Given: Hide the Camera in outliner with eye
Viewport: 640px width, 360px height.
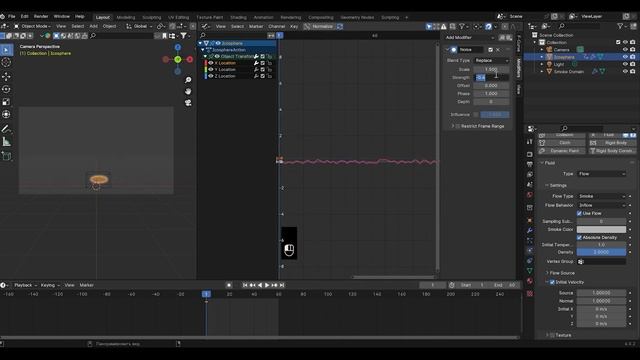Looking at the screenshot, I should pyautogui.click(x=625, y=50).
